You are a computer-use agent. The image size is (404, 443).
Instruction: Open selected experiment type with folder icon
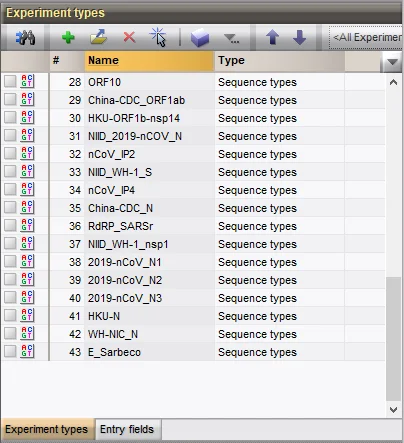click(x=99, y=37)
